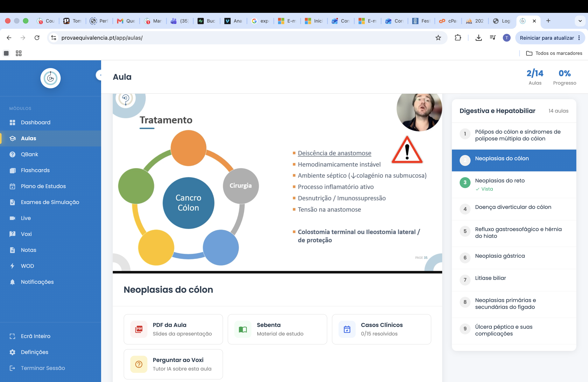The image size is (588, 382).
Task: Bookmark this page with star icon
Action: pos(438,38)
